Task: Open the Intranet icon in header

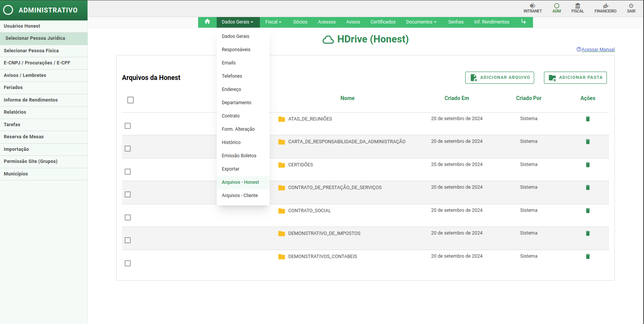Action: click(x=533, y=6)
